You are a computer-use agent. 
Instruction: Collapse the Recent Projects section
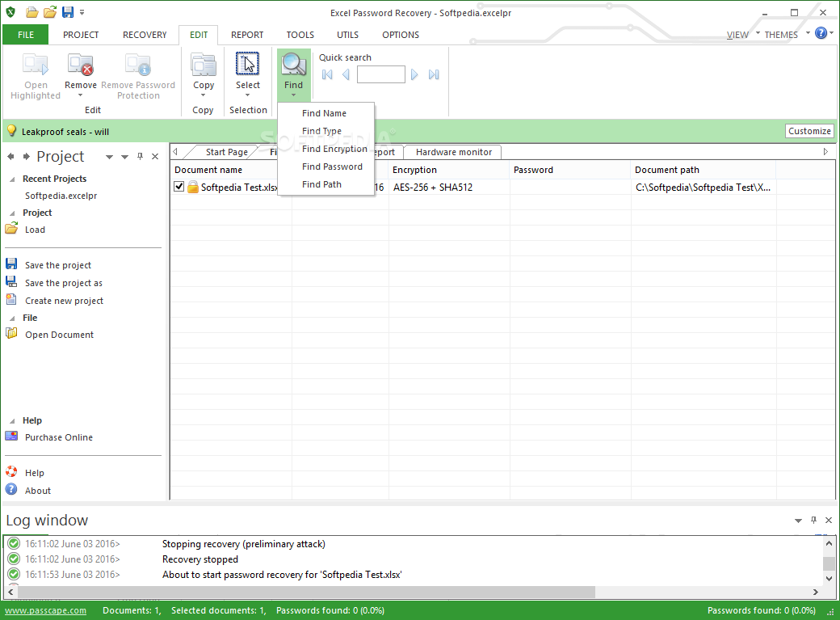(12, 179)
